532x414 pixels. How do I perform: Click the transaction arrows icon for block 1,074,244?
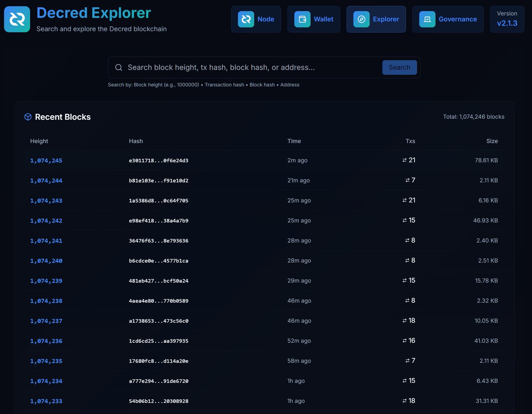click(x=407, y=180)
